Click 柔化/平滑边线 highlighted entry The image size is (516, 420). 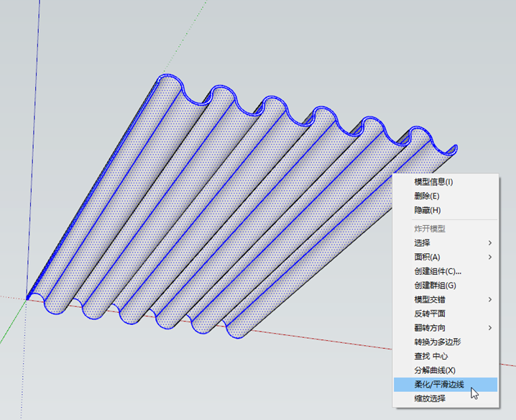point(446,385)
